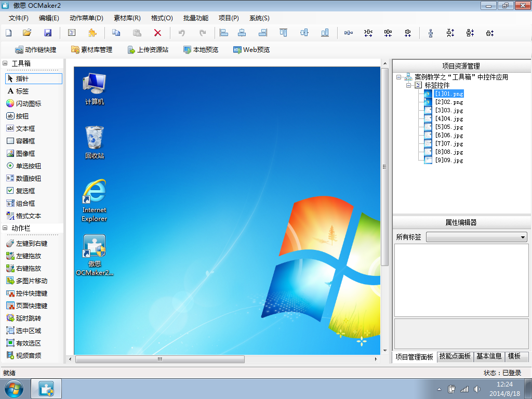Click the puzzle piece toolbar icon
This screenshot has height=399, width=532.
click(92, 33)
